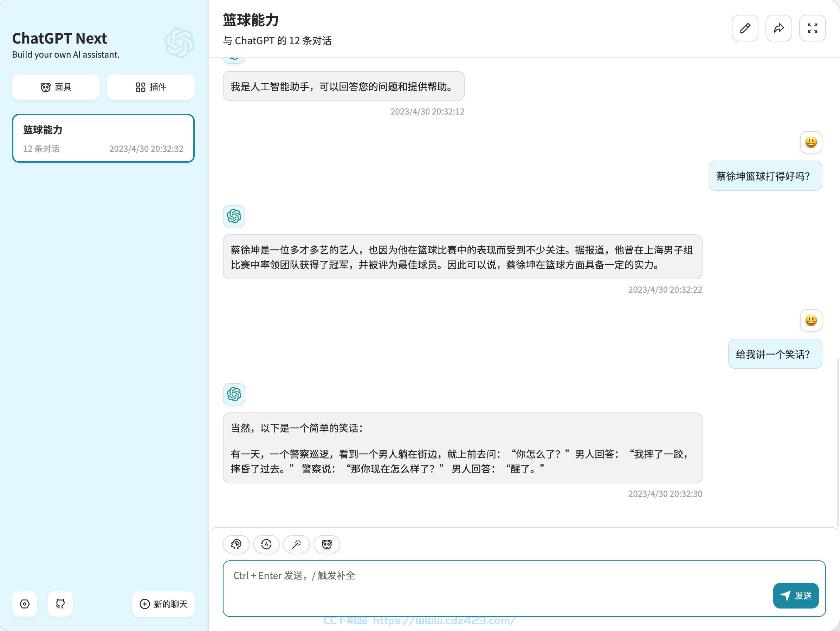This screenshot has width=840, height=631.
Task: Click the sidebar timestamp 2023/4/30 20:32:32
Action: [x=146, y=149]
